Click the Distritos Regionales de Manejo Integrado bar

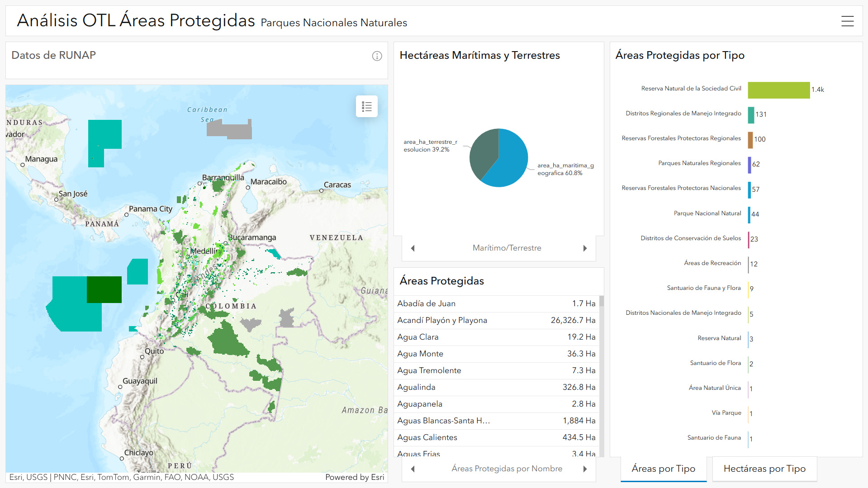tap(751, 115)
